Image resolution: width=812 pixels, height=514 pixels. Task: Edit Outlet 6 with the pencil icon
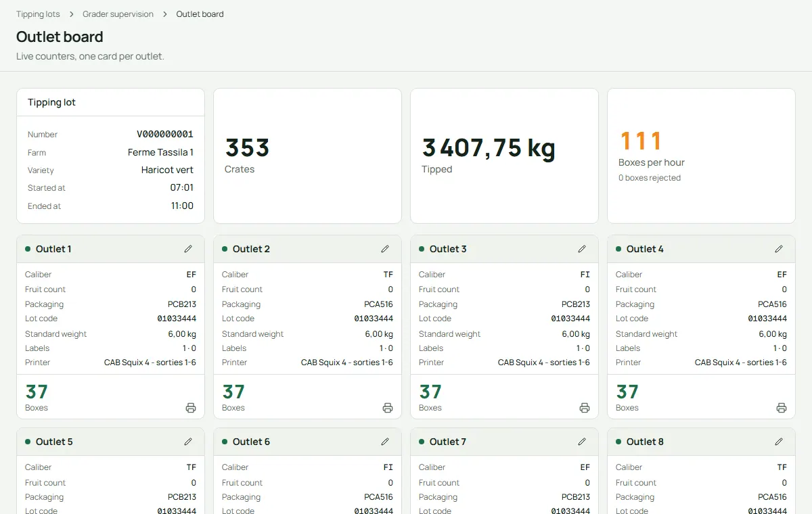385,442
